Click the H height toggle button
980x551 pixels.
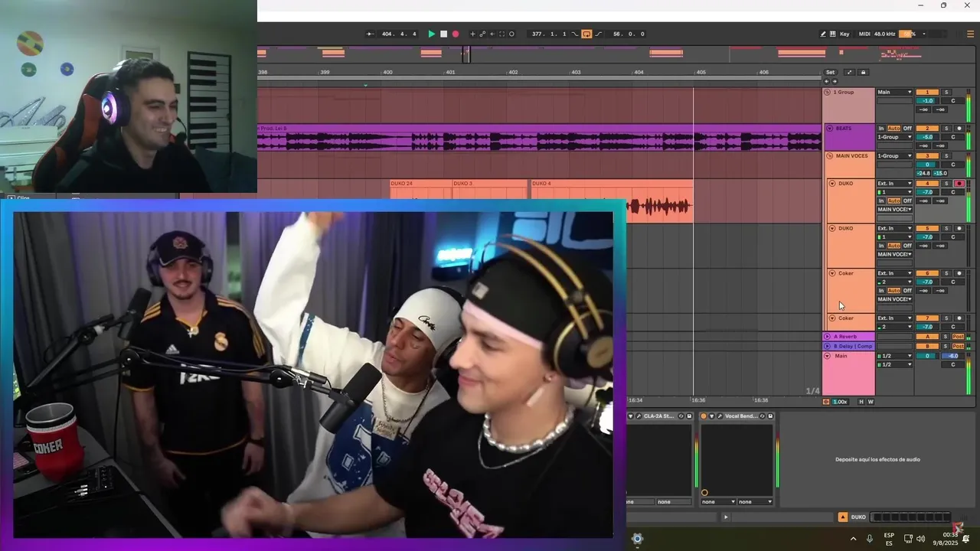pos(861,402)
